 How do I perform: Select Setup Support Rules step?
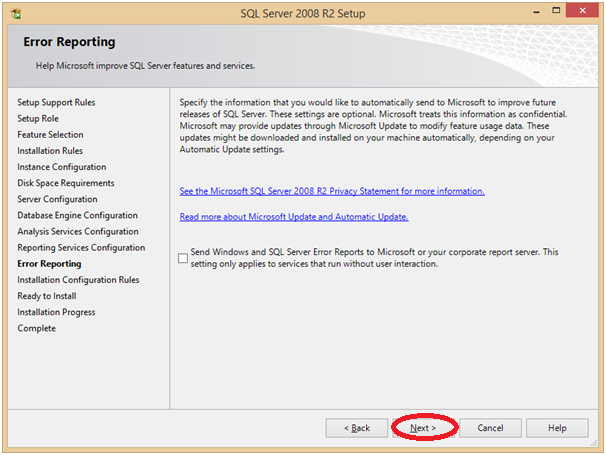(x=56, y=102)
